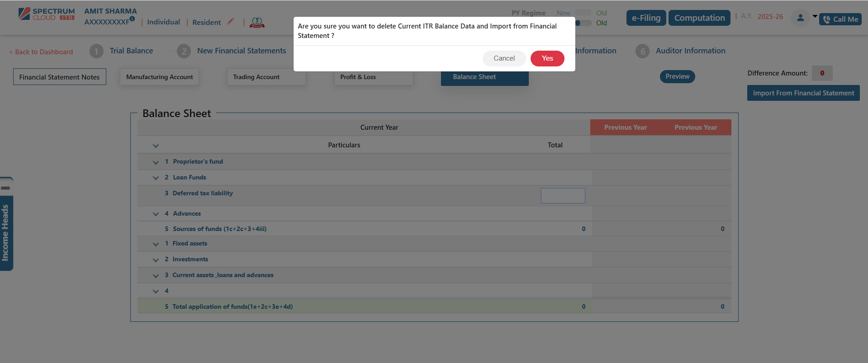Expand the Fixed assets row
Screen dimensions: 868x363
[x=156, y=244]
